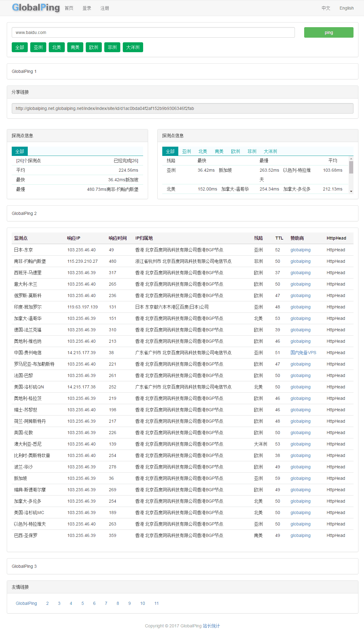Click IP 119.63.197.139 cell
This screenshot has width=364, height=632.
pos(83,307)
